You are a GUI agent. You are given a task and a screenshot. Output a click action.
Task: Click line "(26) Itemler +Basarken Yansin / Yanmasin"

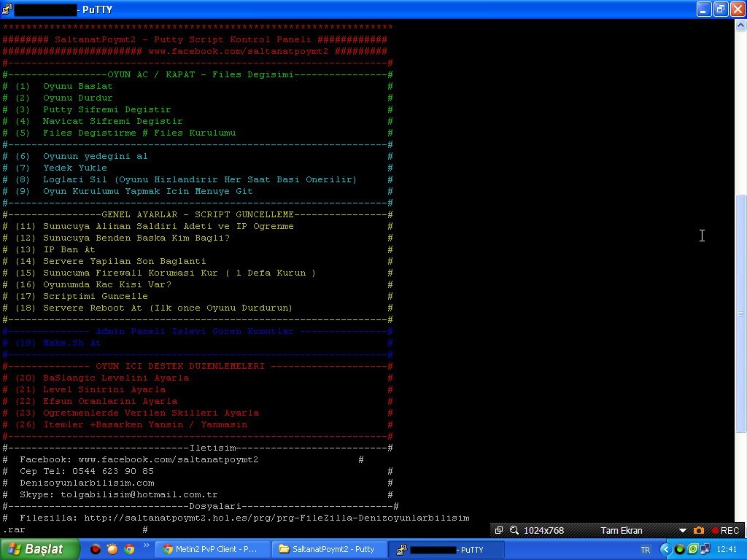131,424
